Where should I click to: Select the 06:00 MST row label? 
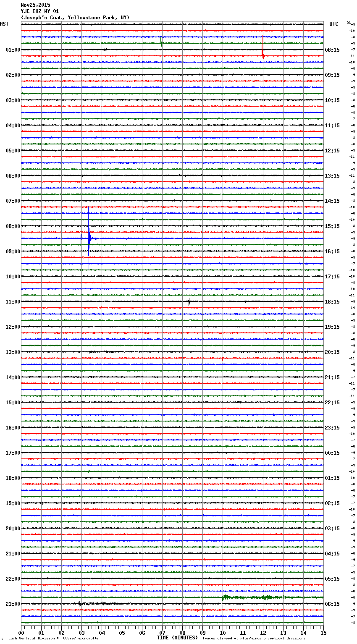coord(13,176)
